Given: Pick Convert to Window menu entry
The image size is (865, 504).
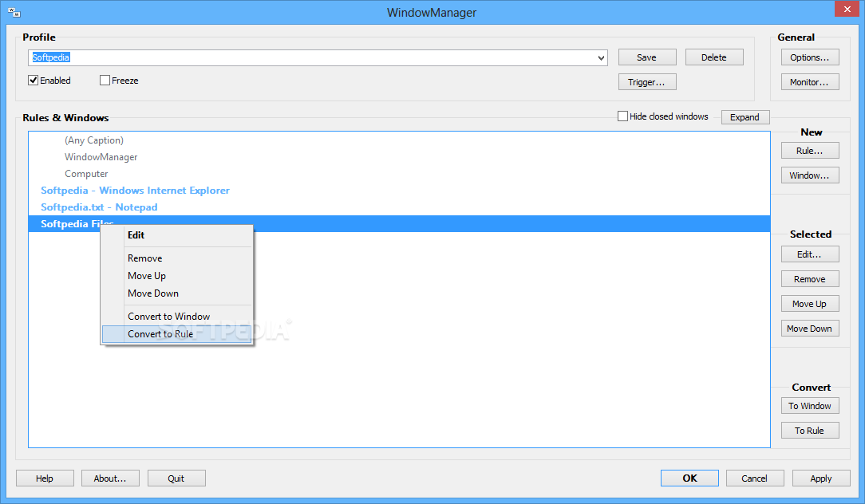Looking at the screenshot, I should pos(176,317).
